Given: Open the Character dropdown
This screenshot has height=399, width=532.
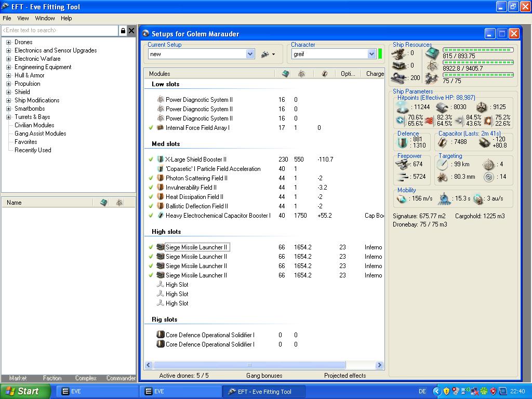Looking at the screenshot, I should (371, 54).
